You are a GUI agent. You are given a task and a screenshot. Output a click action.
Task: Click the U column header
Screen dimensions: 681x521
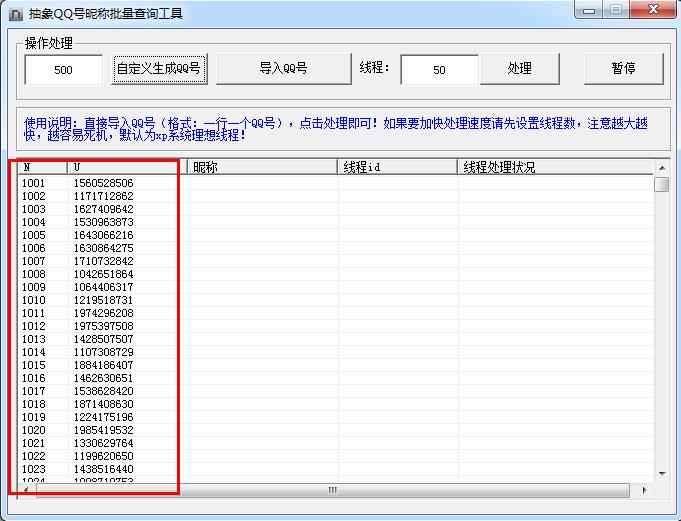[x=127, y=167]
